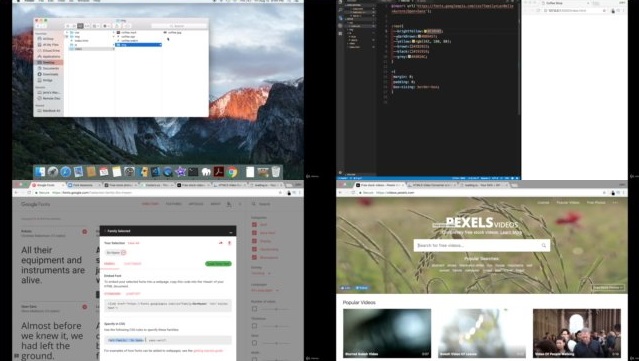Open the Sorting dropdown in Google Fonts sidebar
This screenshot has width=639, height=361.
[x=260, y=273]
